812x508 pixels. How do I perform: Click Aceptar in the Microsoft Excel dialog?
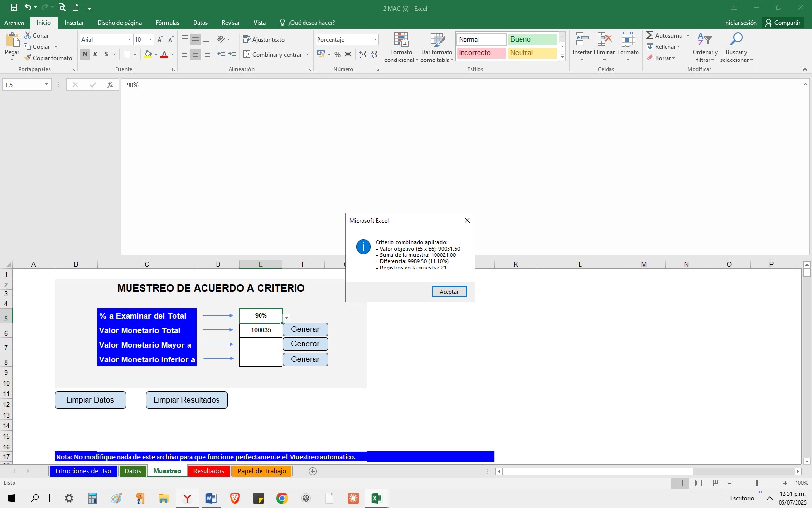449,292
